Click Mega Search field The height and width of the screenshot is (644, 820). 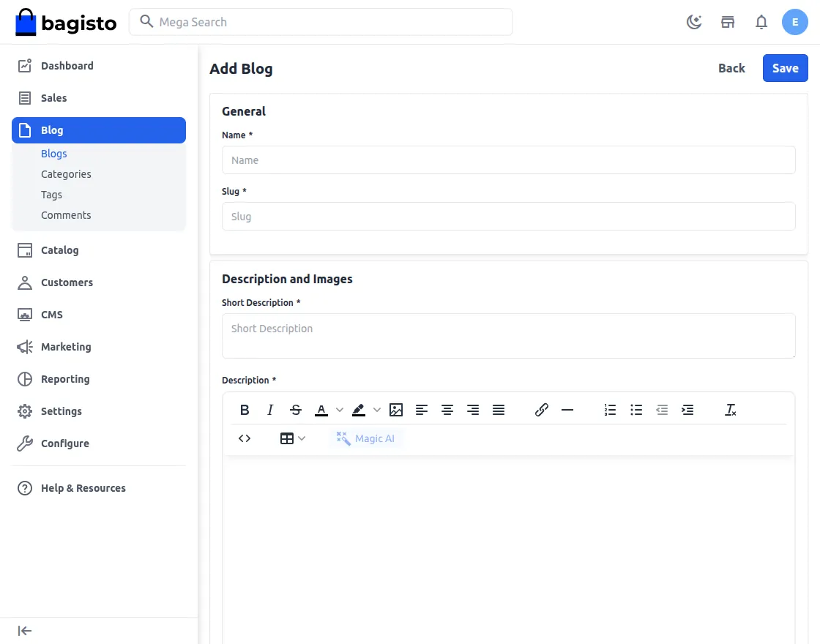pyautogui.click(x=321, y=22)
